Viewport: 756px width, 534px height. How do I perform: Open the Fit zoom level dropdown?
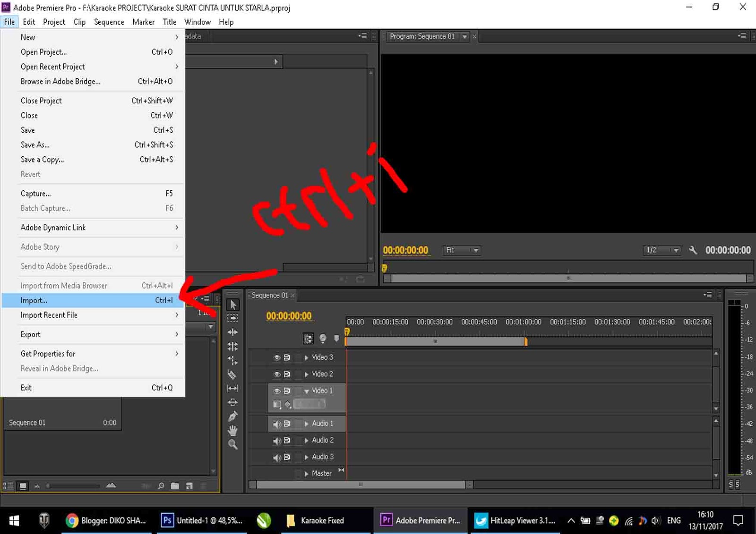pyautogui.click(x=462, y=250)
